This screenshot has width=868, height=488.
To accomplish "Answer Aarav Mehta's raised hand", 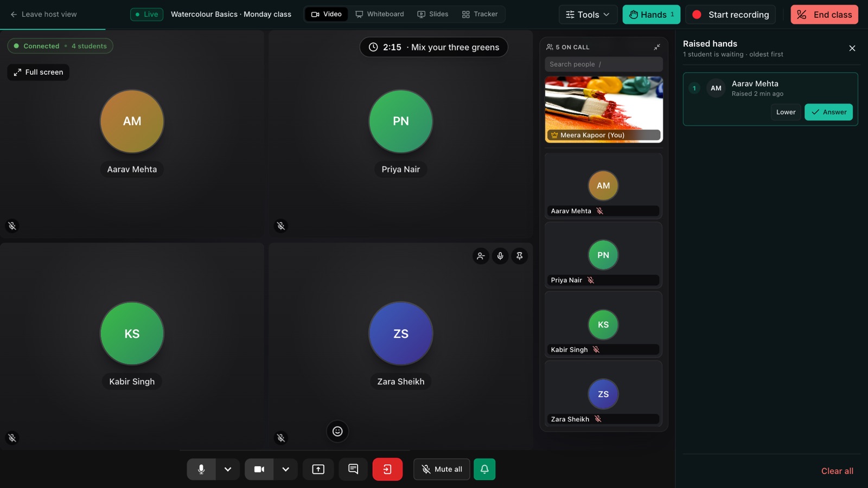I will (x=829, y=112).
